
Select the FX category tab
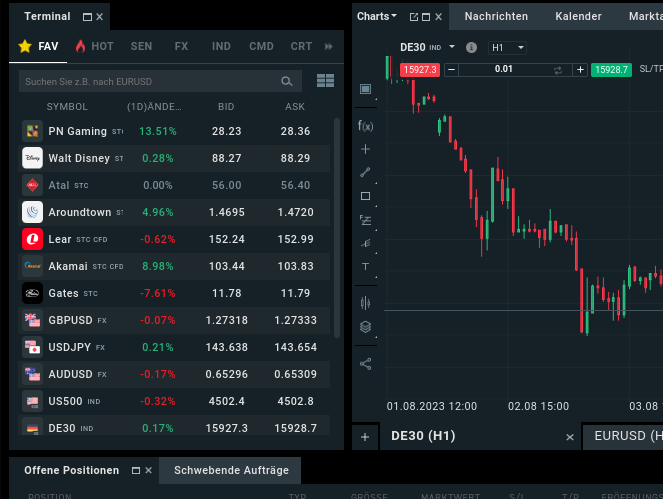181,46
